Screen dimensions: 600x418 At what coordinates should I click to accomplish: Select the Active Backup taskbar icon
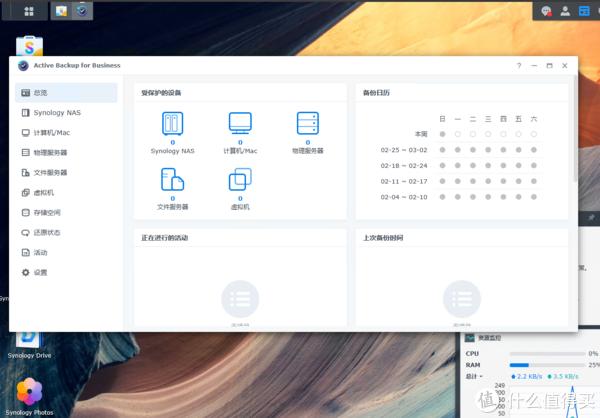[82, 11]
